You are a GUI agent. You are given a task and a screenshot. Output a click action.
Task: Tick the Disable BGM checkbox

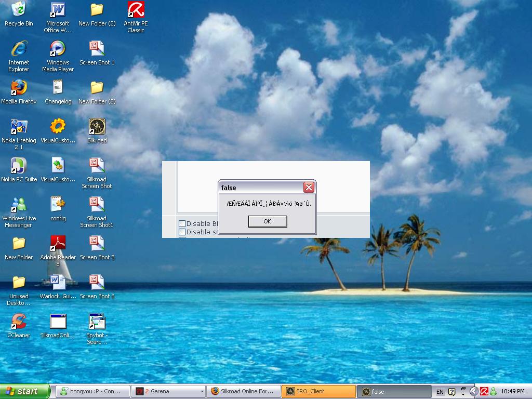(182, 223)
